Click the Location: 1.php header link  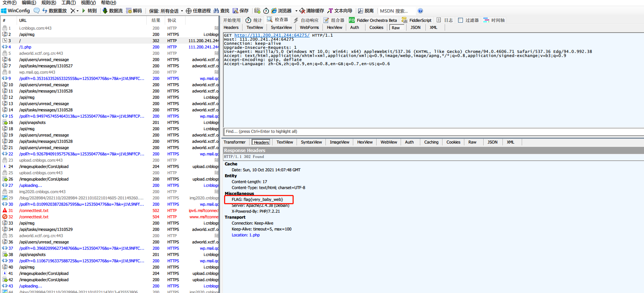pyautogui.click(x=246, y=235)
